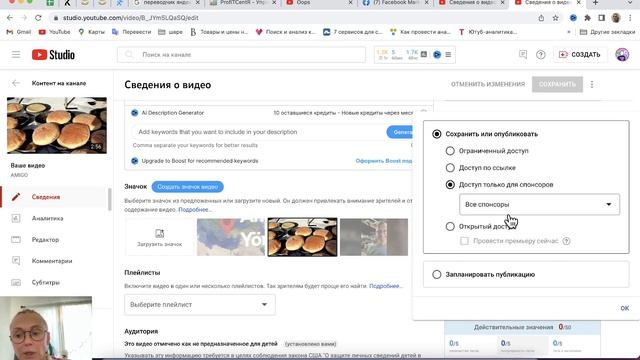Open Подробнее link under Значок

pos(195,209)
